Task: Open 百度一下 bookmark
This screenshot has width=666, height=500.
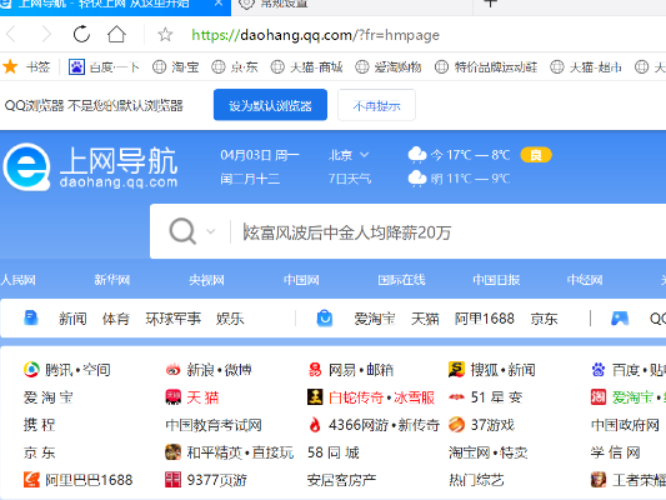Action: 104,67
